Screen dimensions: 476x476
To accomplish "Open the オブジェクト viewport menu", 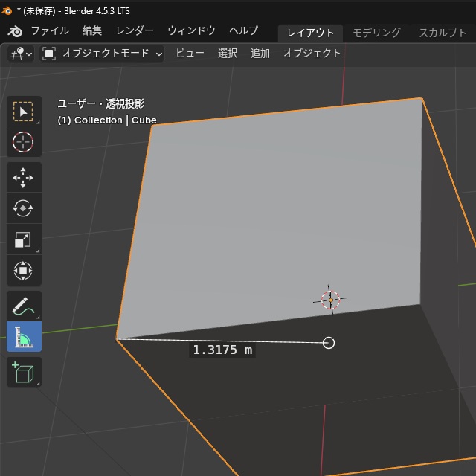I will tap(312, 54).
